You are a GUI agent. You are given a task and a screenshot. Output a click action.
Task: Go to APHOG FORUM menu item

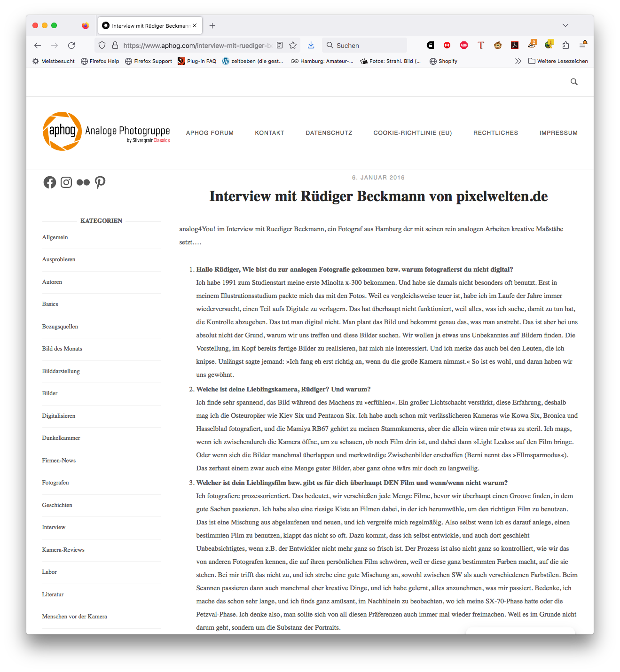(x=210, y=133)
